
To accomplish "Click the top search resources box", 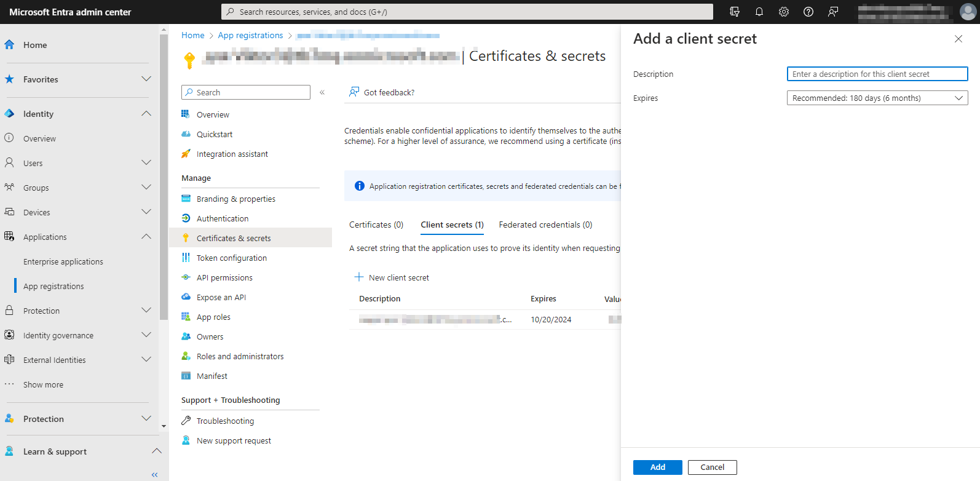I will pyautogui.click(x=467, y=12).
